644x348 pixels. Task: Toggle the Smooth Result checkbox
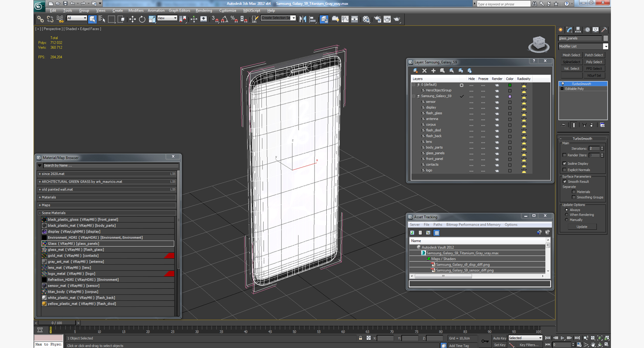tap(565, 181)
